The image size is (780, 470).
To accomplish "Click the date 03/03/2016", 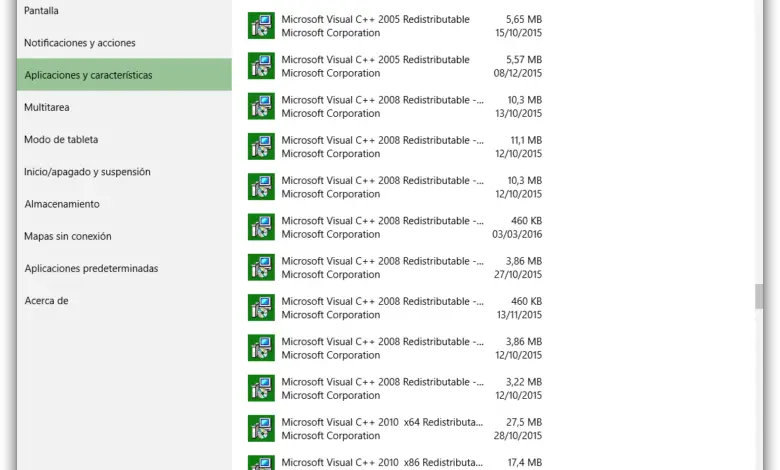I will pos(517,234).
